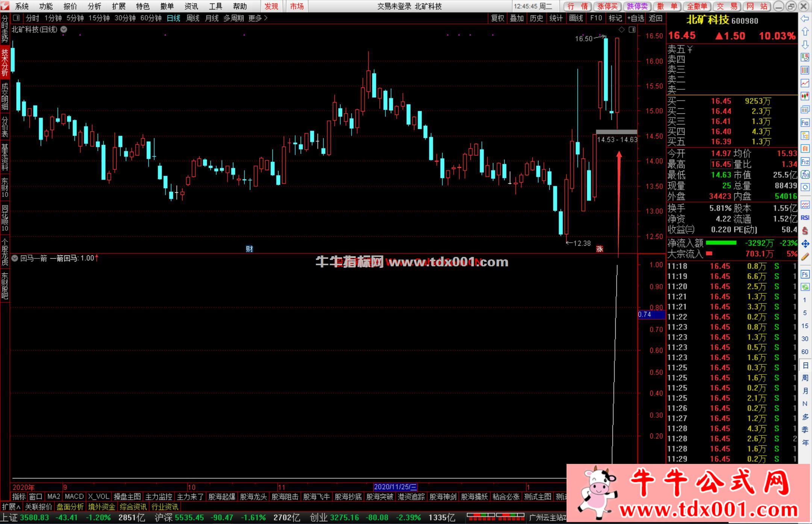Screen dimensions: 812x524
Task: Click the red dollar sign icon
Action: pyautogui.click(x=805, y=231)
